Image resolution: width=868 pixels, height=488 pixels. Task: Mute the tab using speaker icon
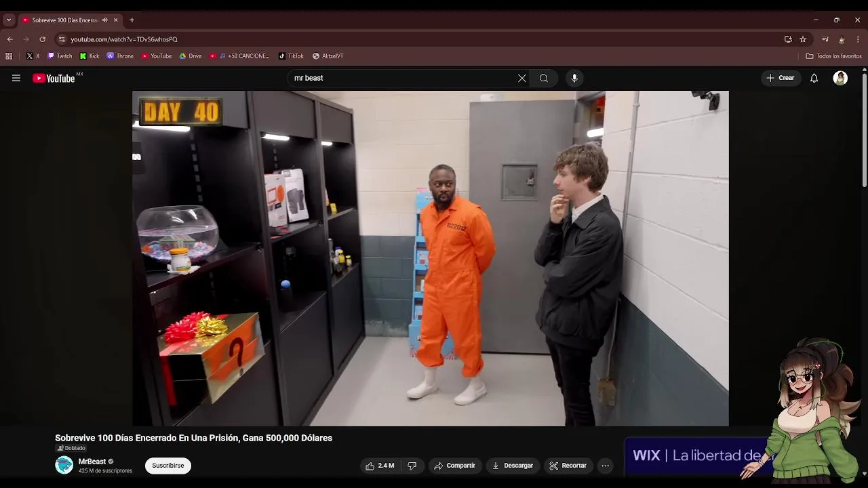coord(104,20)
